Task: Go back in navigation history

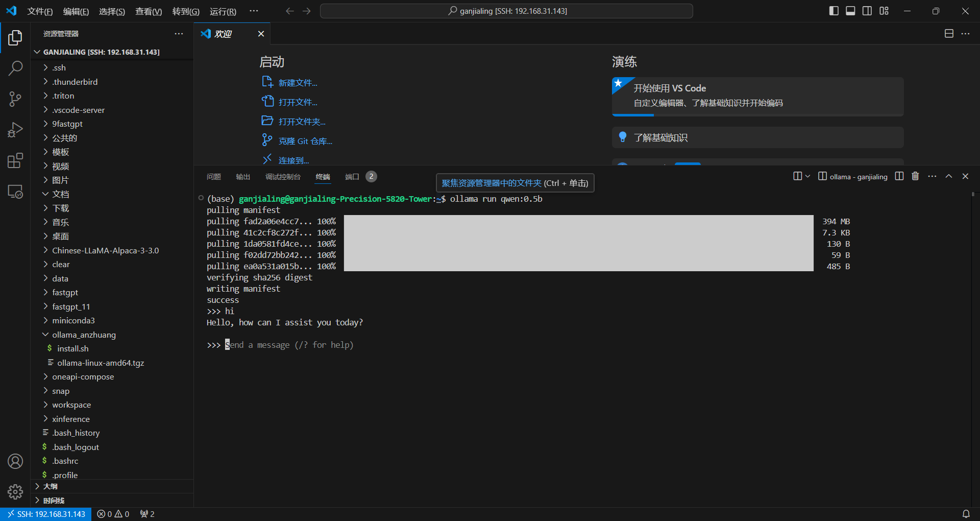Action: [x=290, y=11]
